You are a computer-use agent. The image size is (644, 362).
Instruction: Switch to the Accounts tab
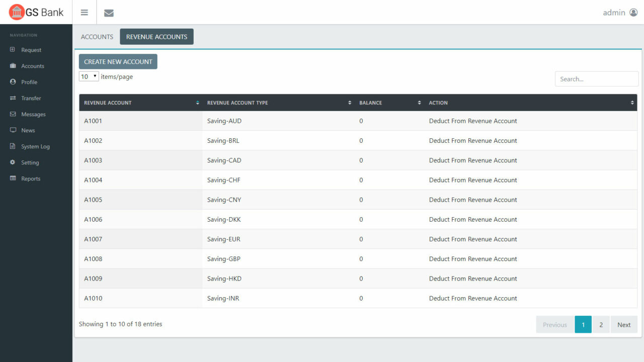click(x=97, y=36)
